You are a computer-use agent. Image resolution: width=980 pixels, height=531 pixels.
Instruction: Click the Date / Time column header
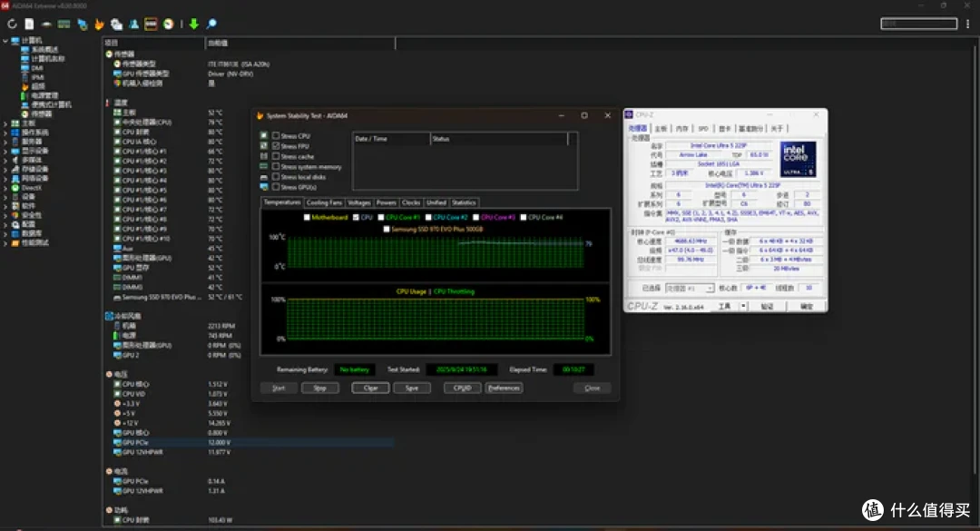(392, 139)
